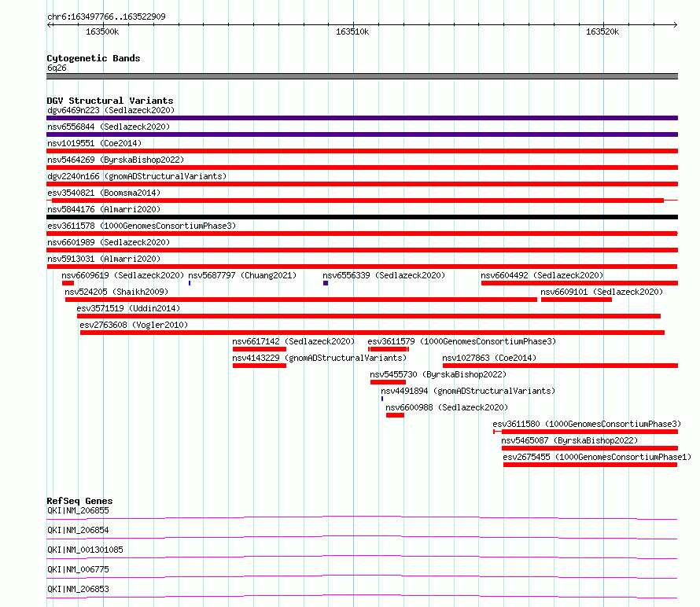The height and width of the screenshot is (607, 700).
Task: Click esv3611579 (1000GenomesConsortiumPhase3) label
Action: click(x=462, y=341)
